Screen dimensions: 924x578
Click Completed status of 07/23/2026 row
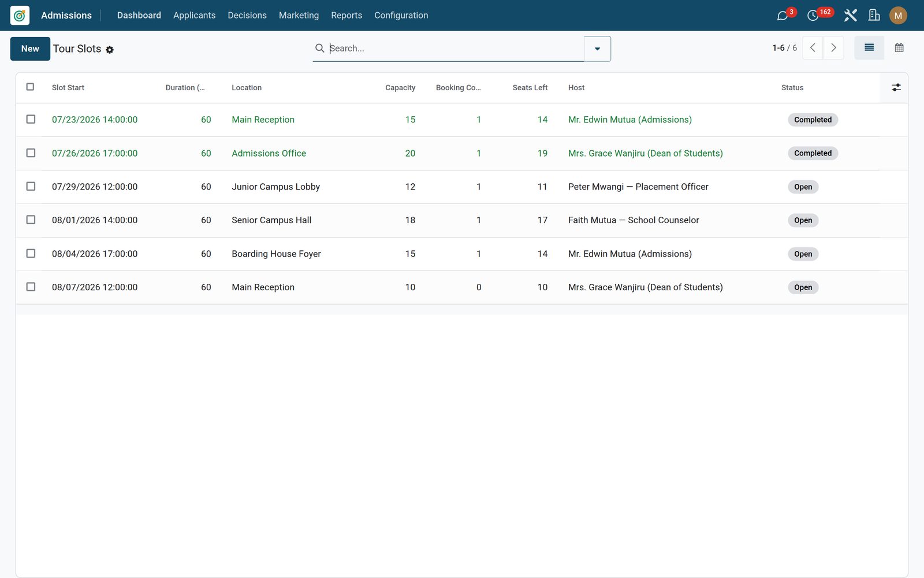pos(813,120)
